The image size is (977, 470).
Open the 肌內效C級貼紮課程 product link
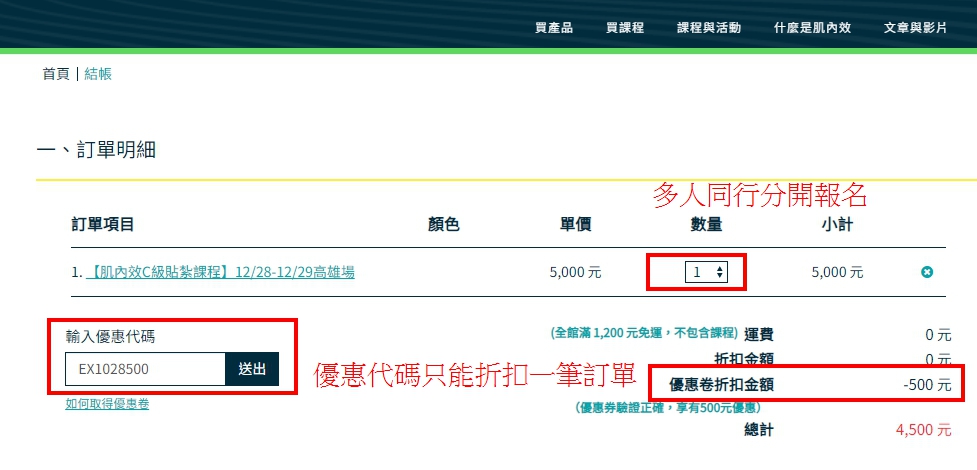tap(220, 272)
